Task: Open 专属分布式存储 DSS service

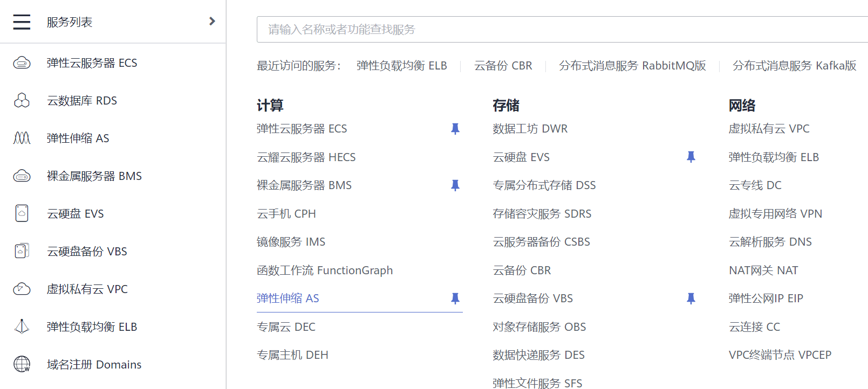Action: [544, 185]
